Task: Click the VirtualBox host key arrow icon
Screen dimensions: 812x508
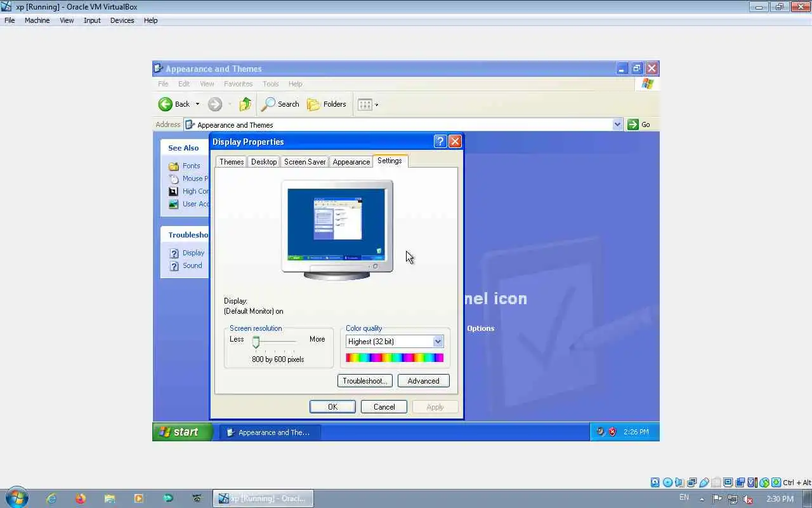Action: click(x=776, y=483)
